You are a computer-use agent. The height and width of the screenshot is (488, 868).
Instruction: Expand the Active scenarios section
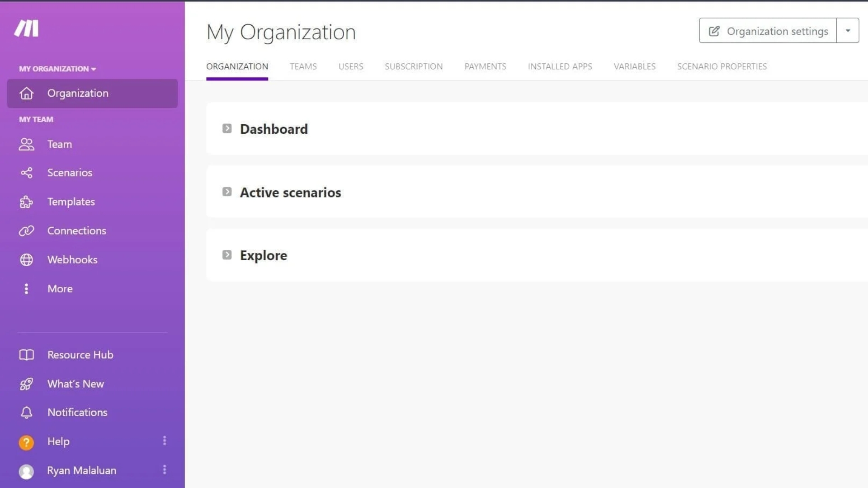[227, 192]
